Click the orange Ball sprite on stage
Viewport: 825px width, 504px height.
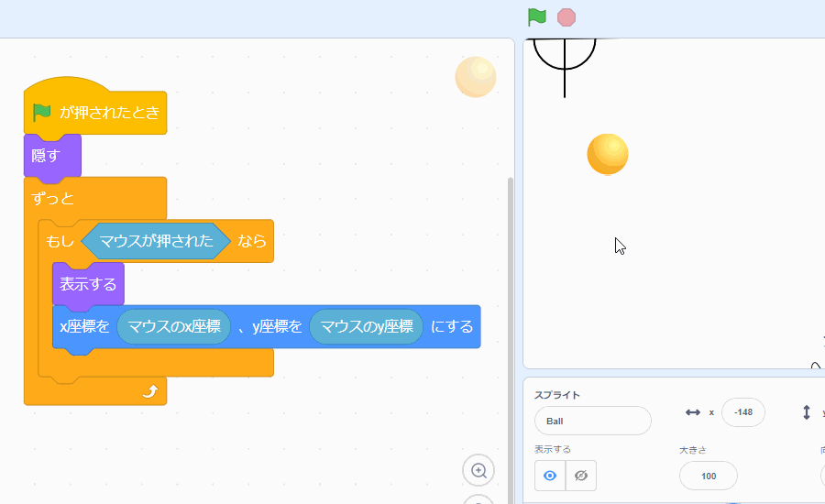[x=608, y=154]
